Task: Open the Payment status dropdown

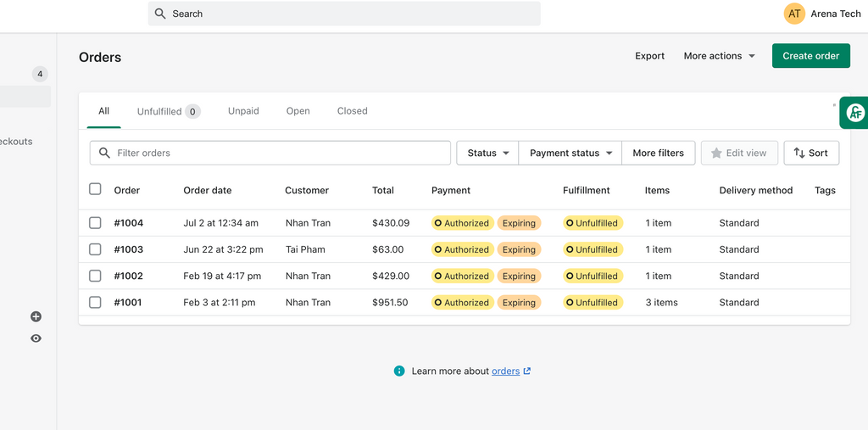Action: [x=570, y=153]
